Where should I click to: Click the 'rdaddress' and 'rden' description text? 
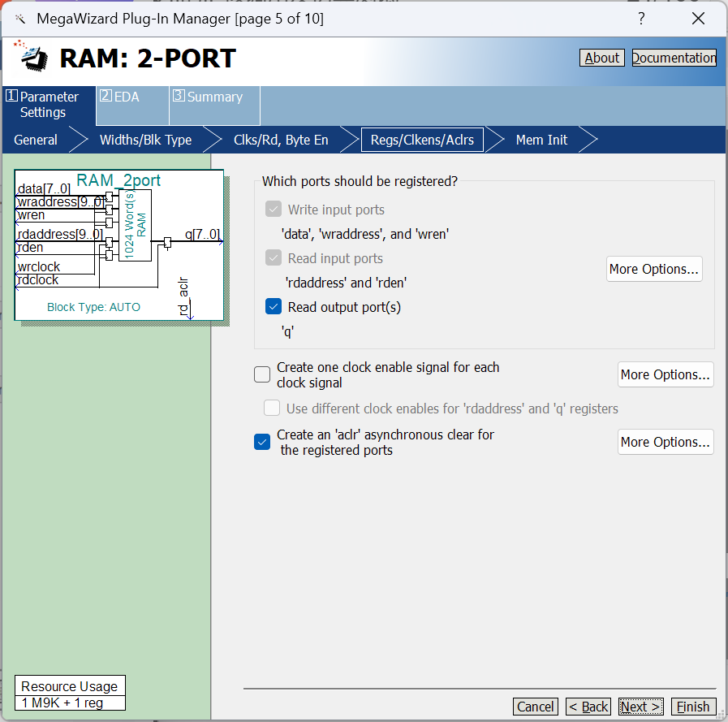(x=346, y=283)
